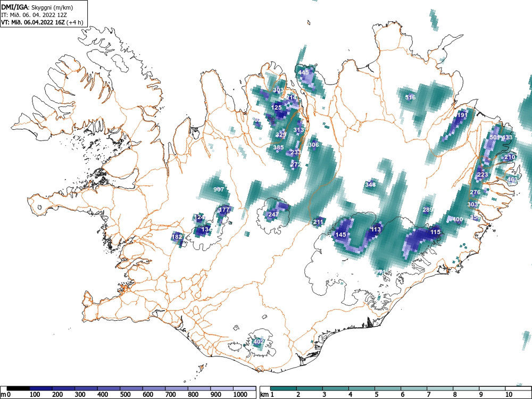Click the 500 label in metre legend
Image resolution: width=532 pixels, height=399 pixels.
[125, 395]
